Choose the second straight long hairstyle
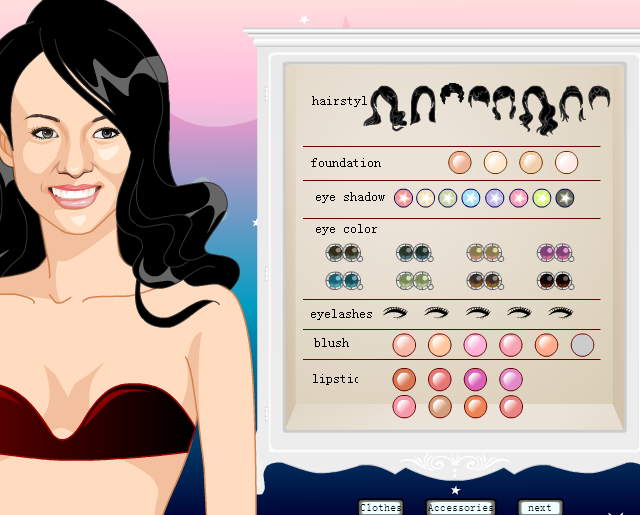640x515 pixels. (423, 104)
